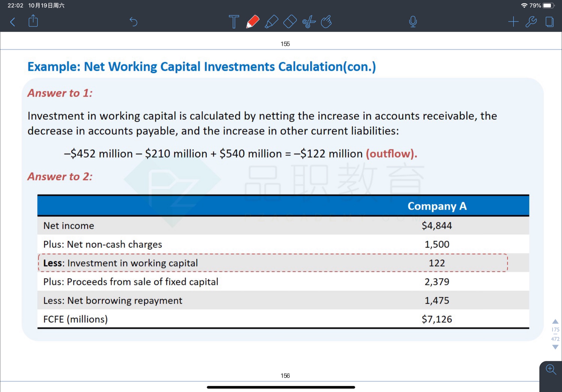Select the 'Company A' column header
The width and height of the screenshot is (562, 392).
click(x=437, y=206)
